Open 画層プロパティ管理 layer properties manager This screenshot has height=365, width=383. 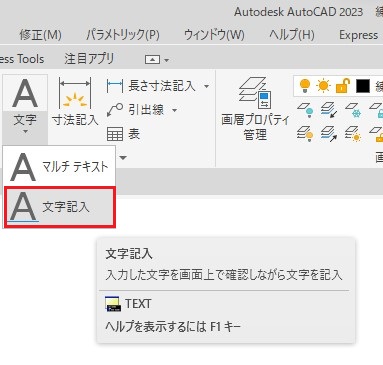click(255, 108)
